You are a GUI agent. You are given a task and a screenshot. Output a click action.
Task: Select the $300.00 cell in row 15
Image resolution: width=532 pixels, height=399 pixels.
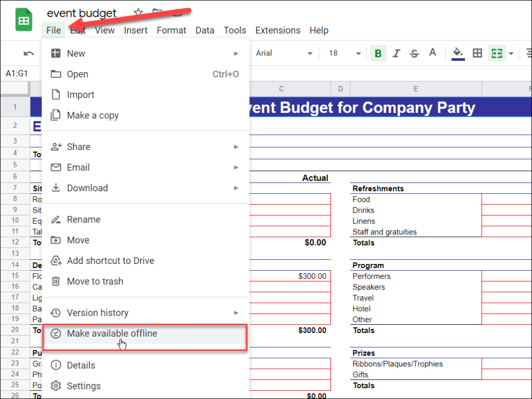[x=290, y=276]
